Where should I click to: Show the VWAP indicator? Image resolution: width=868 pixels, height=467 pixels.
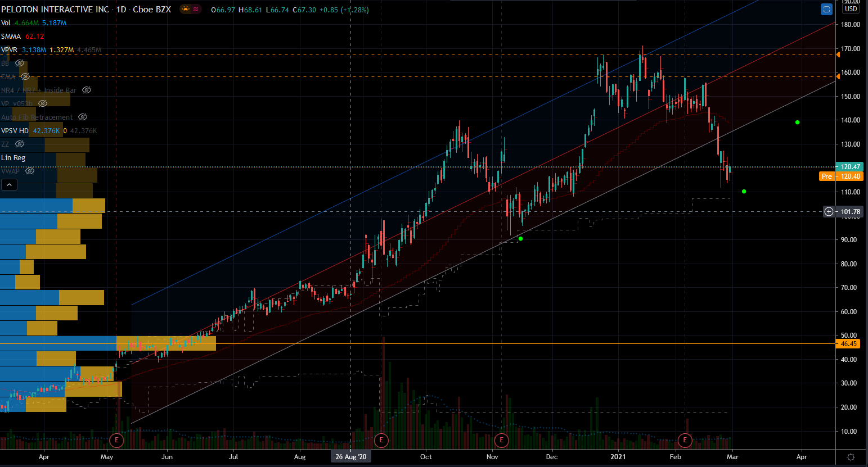30,171
